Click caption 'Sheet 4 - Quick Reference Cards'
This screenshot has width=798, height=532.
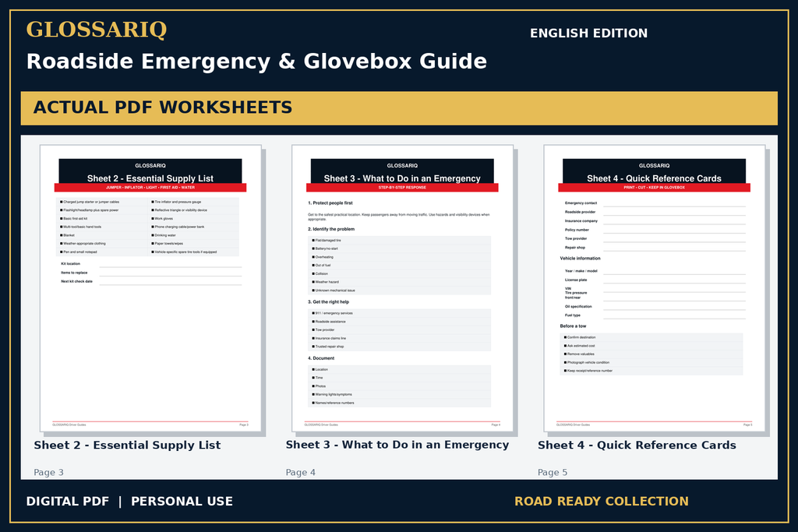point(637,445)
